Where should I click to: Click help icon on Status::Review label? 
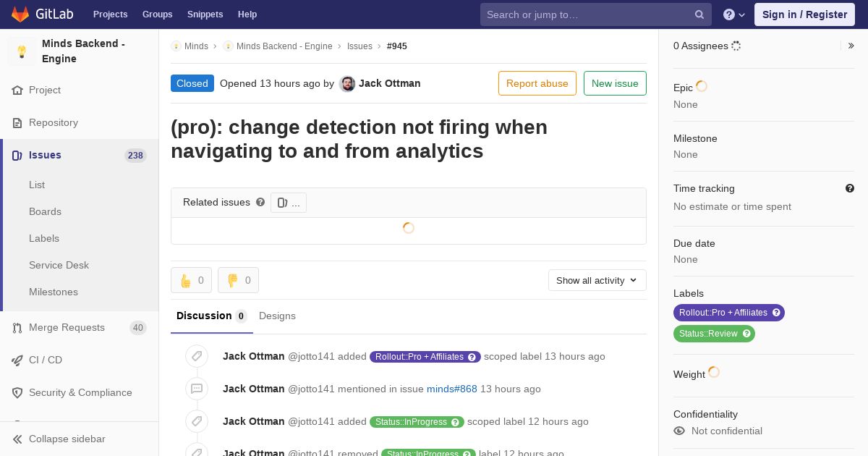[x=747, y=334]
